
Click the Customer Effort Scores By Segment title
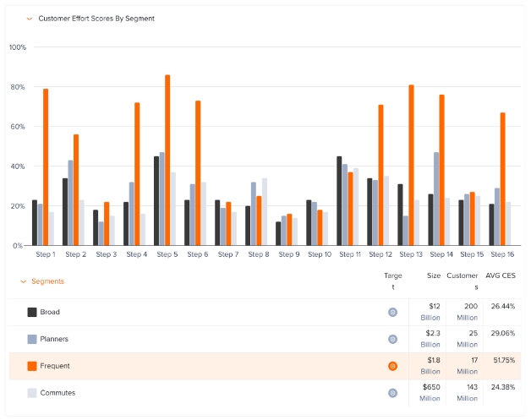[96, 19]
